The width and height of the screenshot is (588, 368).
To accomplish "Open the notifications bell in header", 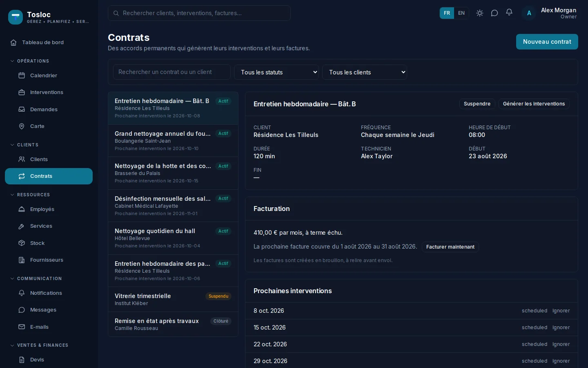I will (x=509, y=13).
